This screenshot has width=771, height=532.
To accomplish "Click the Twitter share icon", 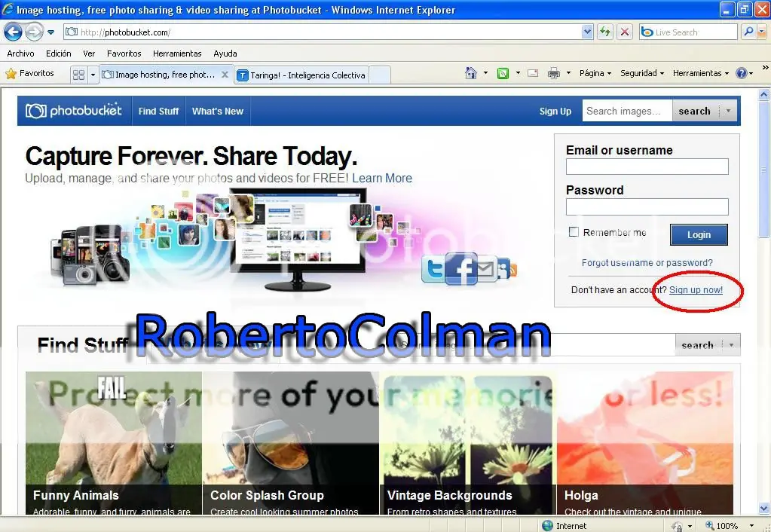I will 433,269.
